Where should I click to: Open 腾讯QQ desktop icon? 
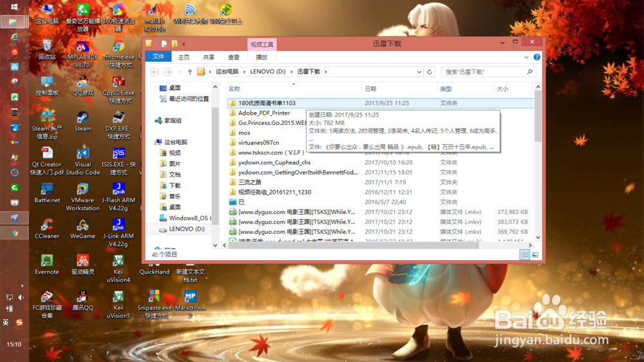point(82,300)
